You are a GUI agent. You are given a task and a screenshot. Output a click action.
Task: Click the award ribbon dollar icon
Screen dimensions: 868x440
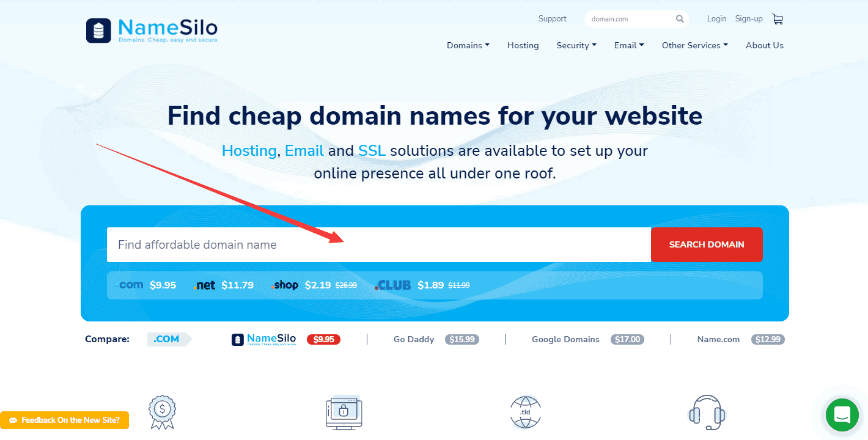162,411
